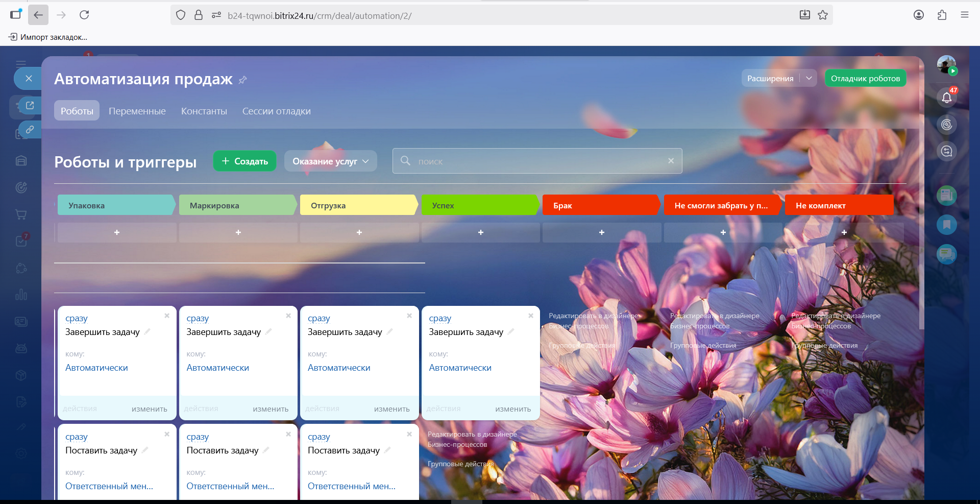Select the Брак stage header
Image resolution: width=980 pixels, height=504 pixels.
click(601, 205)
